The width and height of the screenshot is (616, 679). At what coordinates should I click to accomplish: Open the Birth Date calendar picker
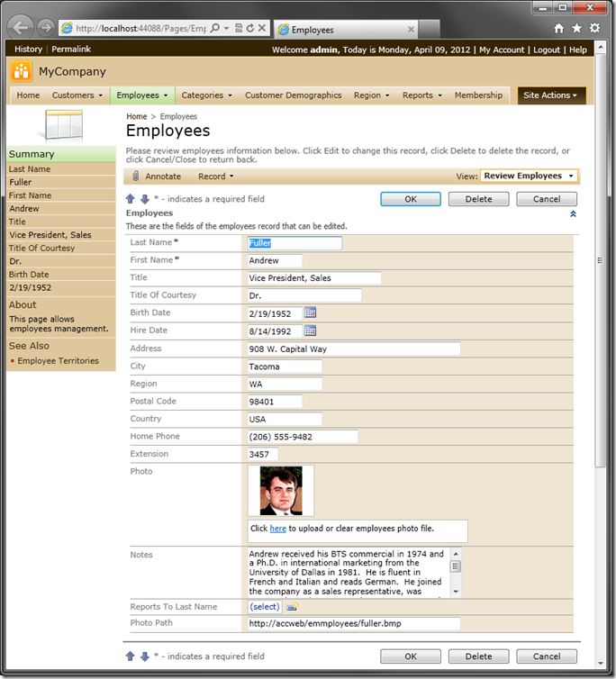pos(310,312)
